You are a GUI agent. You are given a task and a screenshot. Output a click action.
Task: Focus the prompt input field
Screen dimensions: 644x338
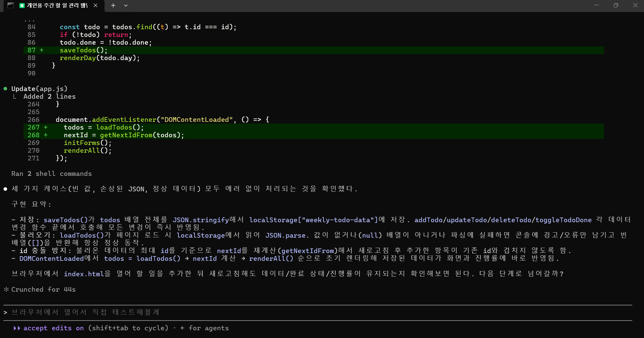tap(317, 312)
